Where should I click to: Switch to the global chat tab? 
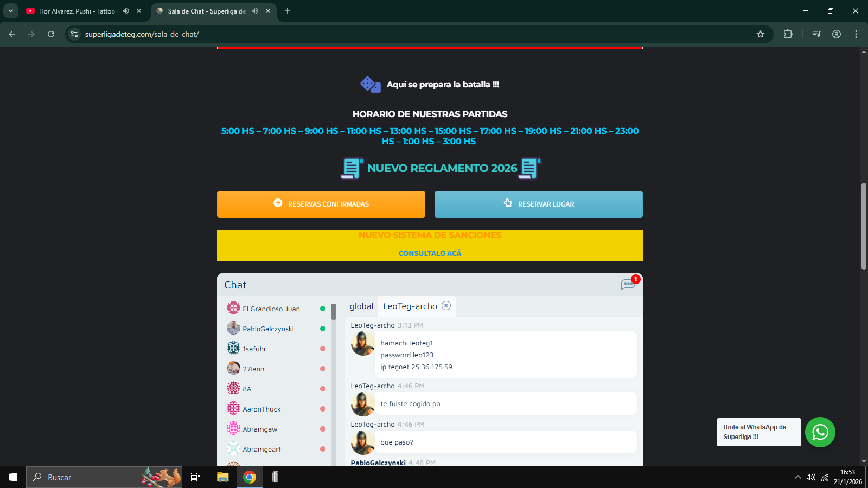coord(361,306)
